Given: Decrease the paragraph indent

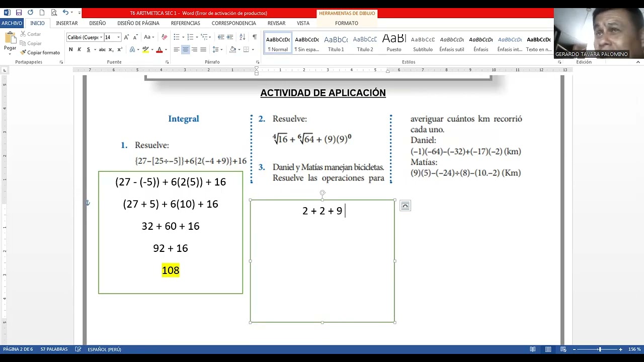Looking at the screenshot, I should [221, 37].
